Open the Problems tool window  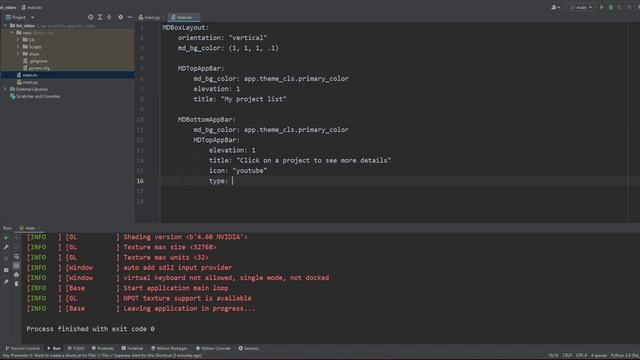(103, 348)
